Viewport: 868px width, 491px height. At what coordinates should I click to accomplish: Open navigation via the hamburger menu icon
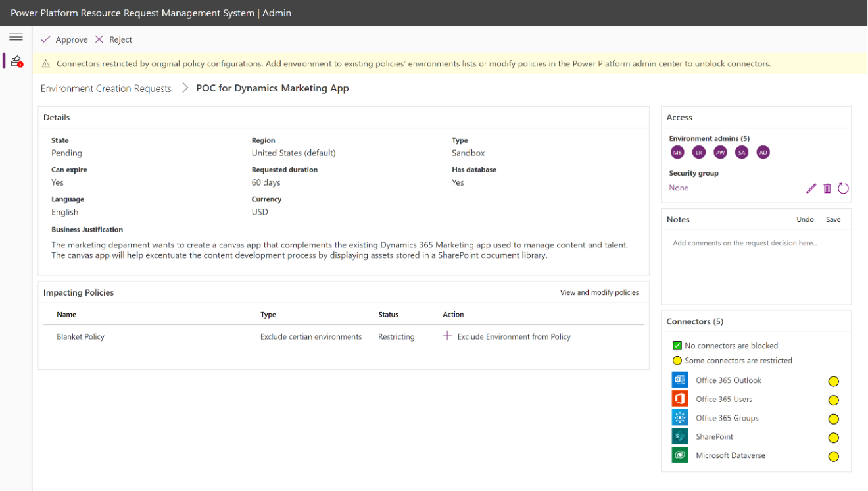(16, 37)
